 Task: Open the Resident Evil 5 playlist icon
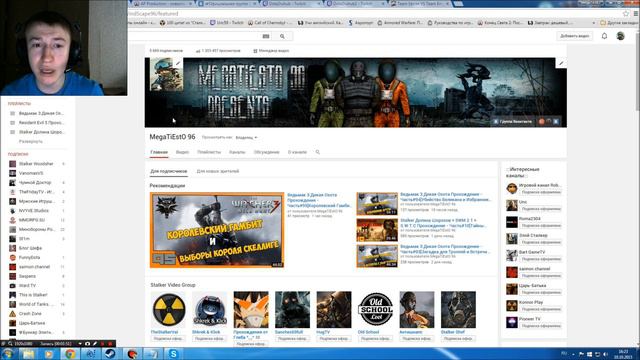[x=13, y=122]
